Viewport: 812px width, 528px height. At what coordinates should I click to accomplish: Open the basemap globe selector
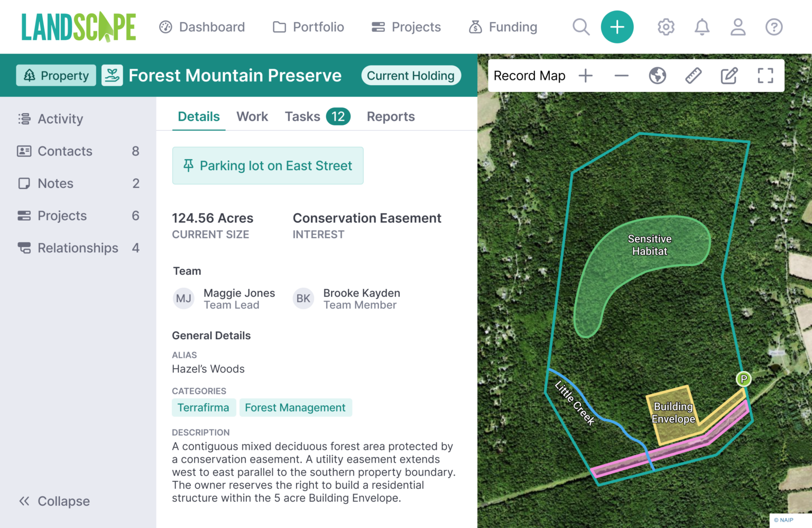[x=657, y=75]
